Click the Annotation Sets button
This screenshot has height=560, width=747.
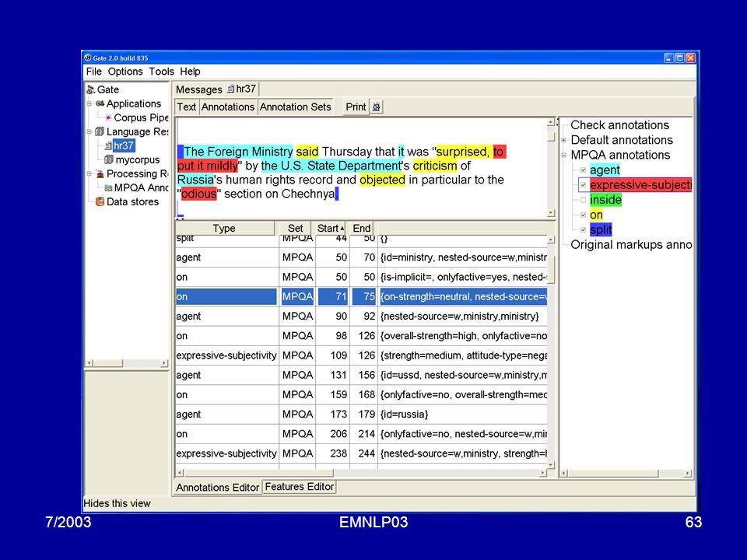pyautogui.click(x=296, y=107)
